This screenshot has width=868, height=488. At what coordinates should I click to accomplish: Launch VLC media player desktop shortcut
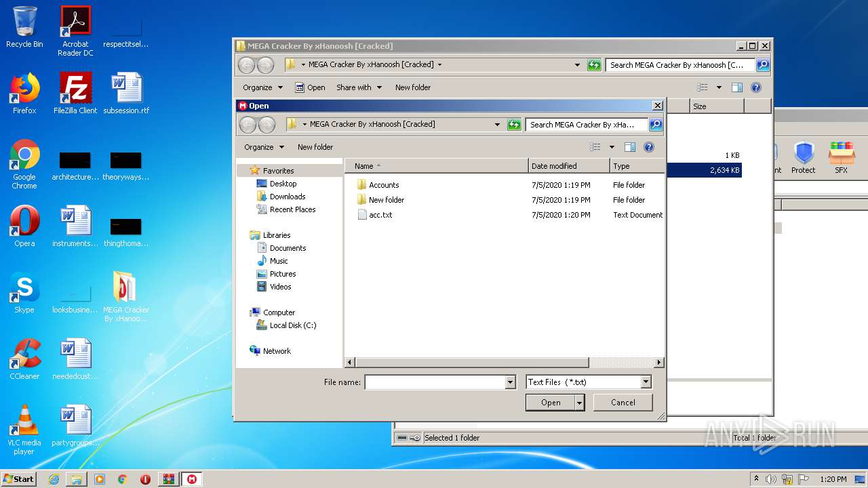click(24, 430)
